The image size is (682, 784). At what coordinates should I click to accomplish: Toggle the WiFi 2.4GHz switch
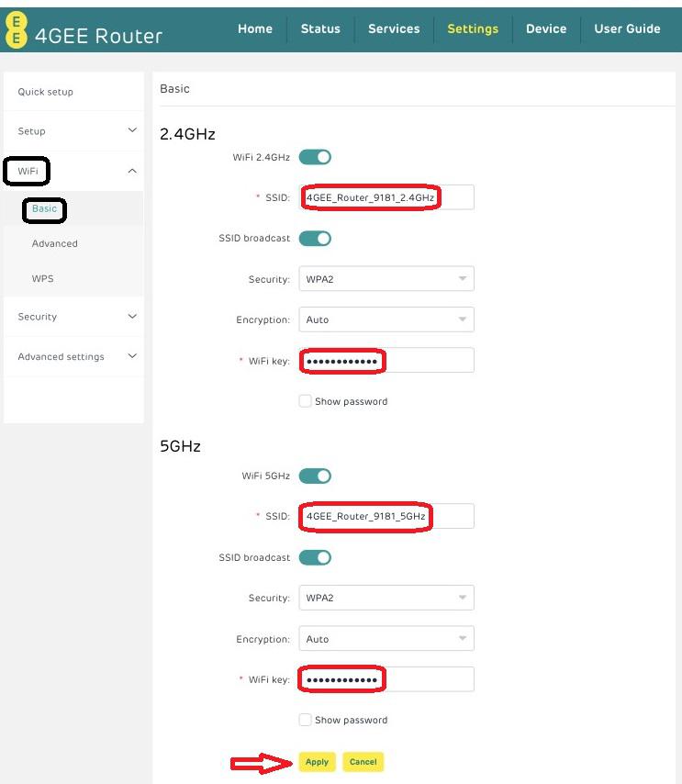click(x=315, y=157)
